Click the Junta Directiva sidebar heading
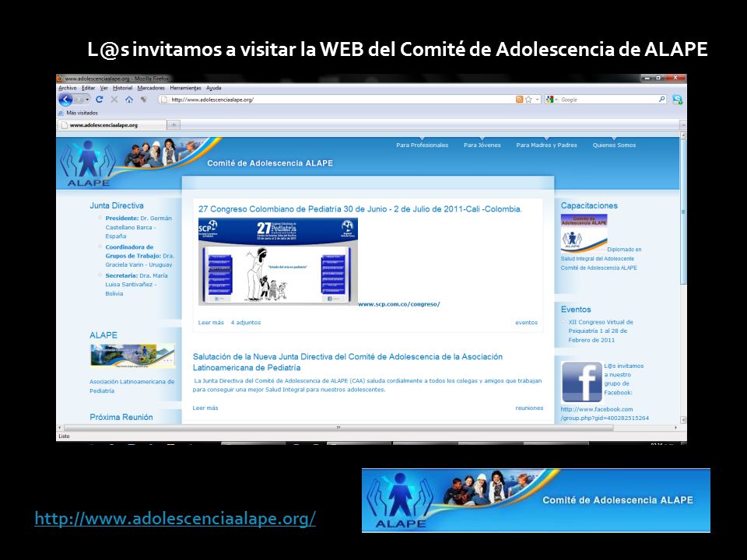Screen dimensions: 747x560 (x=117, y=205)
